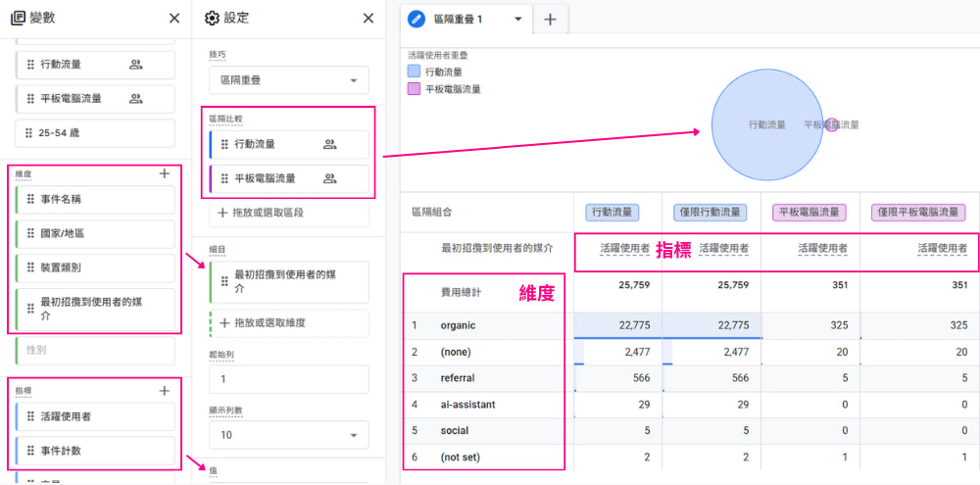Click the 2,477 cell under 行動流量
Image resolution: width=980 pixels, height=485 pixels.
[637, 352]
